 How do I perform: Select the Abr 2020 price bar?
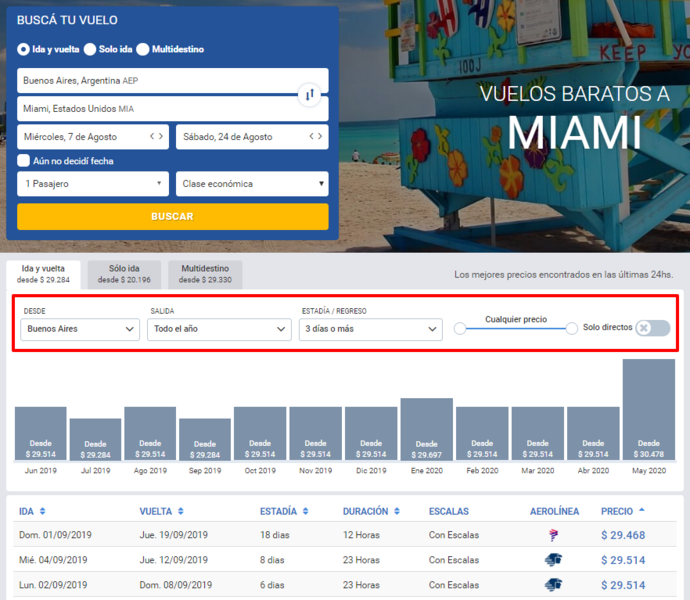point(593,433)
